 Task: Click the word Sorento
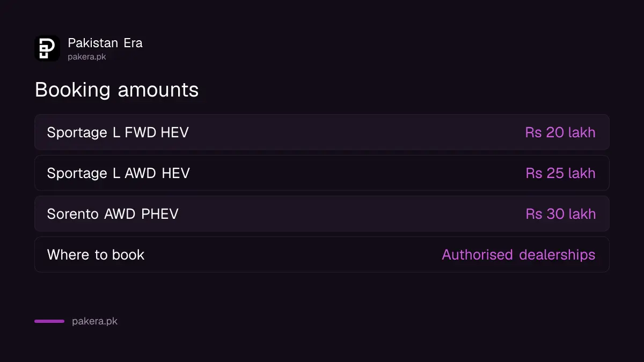point(73,214)
